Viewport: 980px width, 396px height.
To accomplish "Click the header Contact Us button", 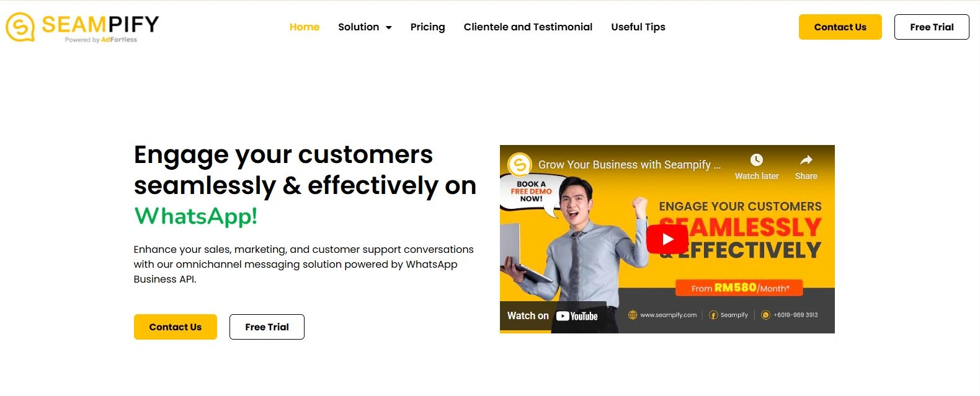I will tap(840, 27).
